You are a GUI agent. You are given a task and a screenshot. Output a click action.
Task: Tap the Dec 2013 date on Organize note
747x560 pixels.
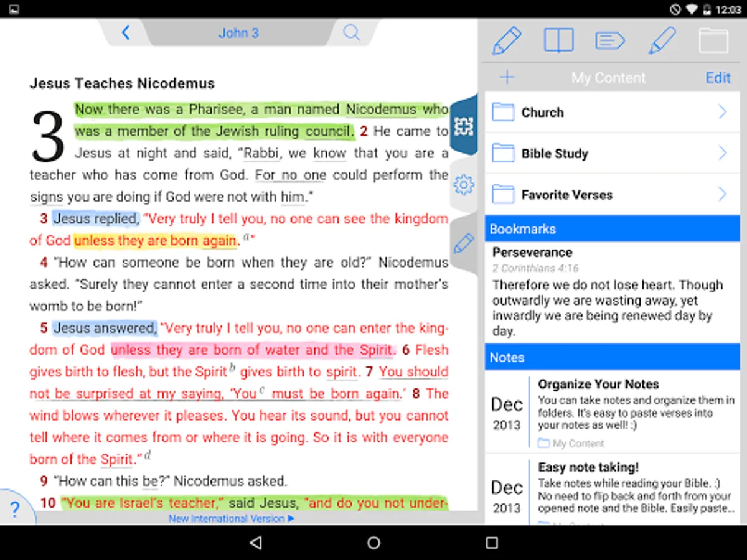pyautogui.click(x=506, y=414)
